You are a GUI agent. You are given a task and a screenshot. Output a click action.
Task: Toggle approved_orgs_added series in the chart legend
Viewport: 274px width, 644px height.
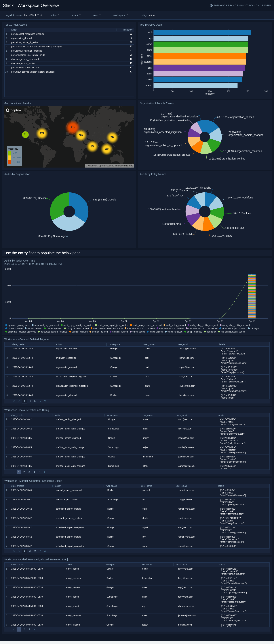(18, 325)
